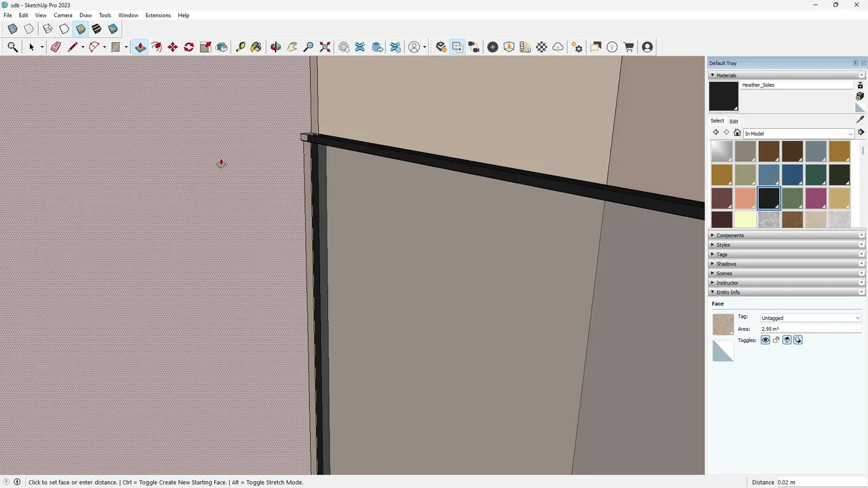
Task: Click the Distance measurement box
Action: click(x=821, y=482)
